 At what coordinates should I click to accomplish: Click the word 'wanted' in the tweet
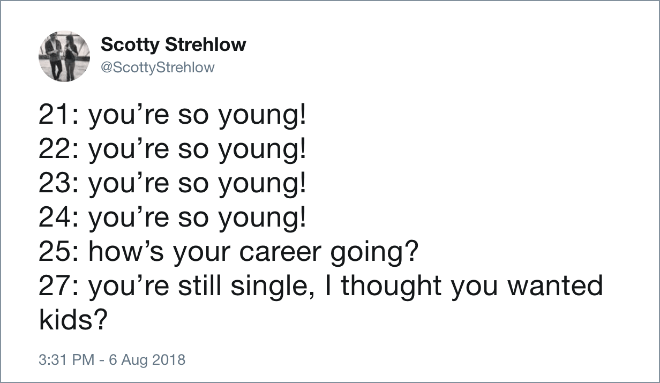555,285
